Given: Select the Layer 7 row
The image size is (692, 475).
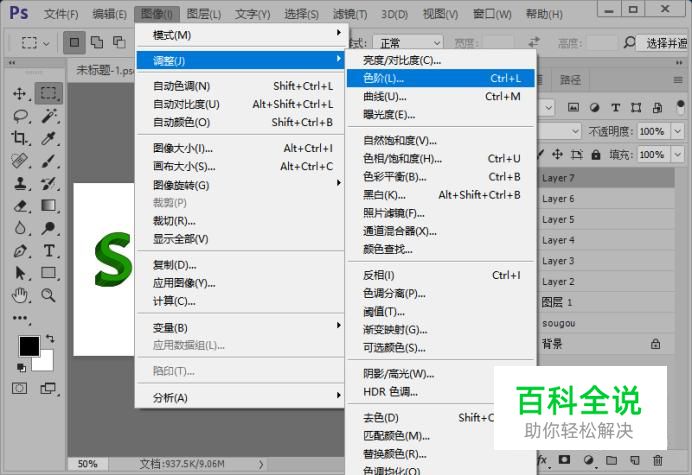Looking at the screenshot, I should coord(606,178).
